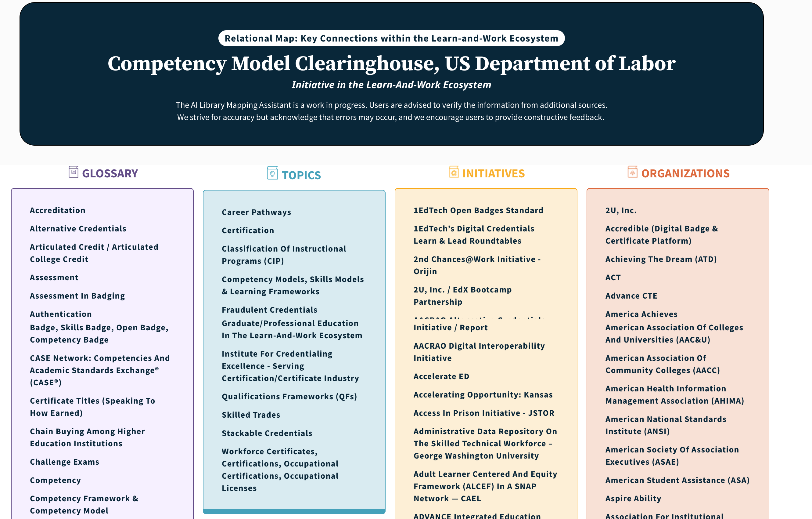
Task: Expand the Career Pathways topic entry
Action: pyautogui.click(x=257, y=211)
